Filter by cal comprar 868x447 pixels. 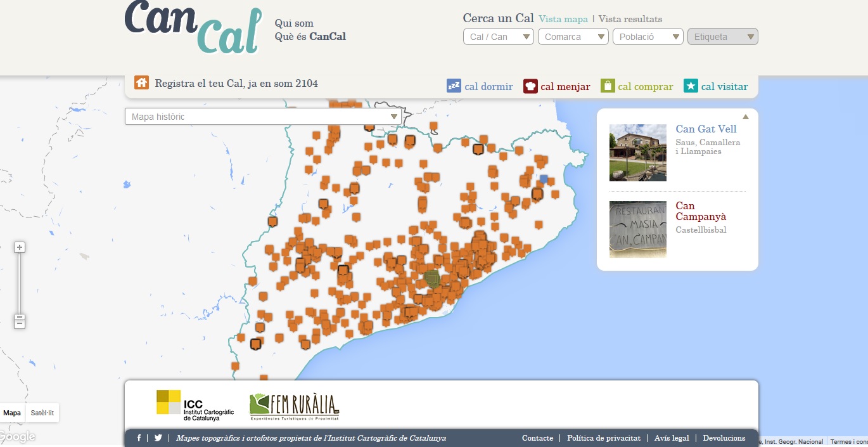pyautogui.click(x=646, y=87)
